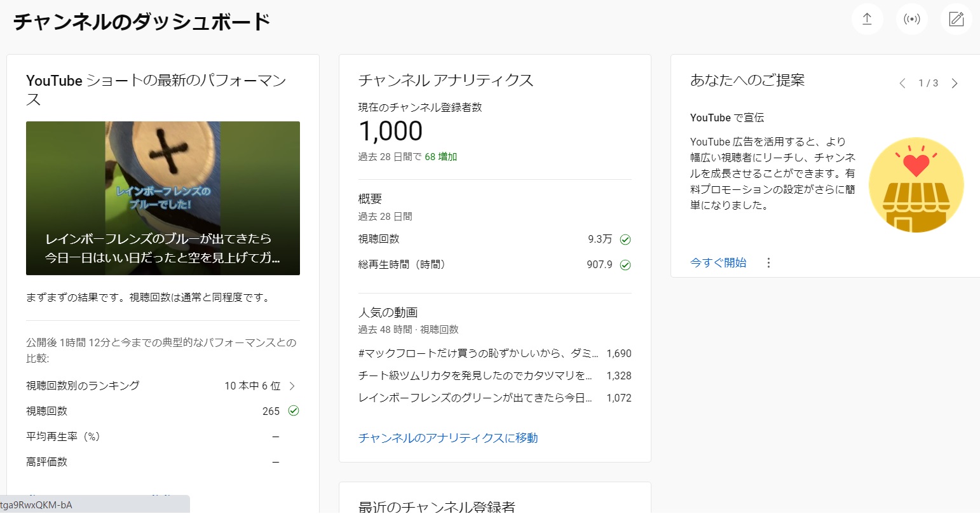
Task: Click まずまずの結果です performance summary text
Action: tap(149, 297)
